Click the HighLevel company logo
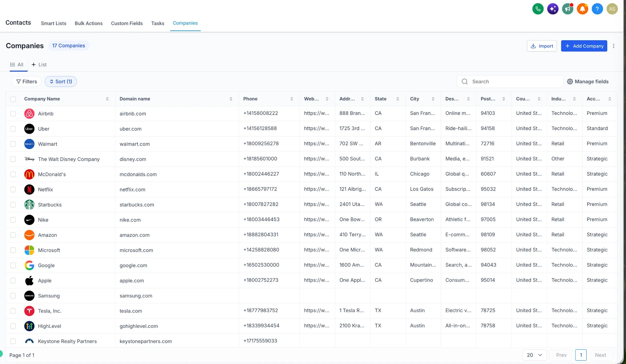Image resolution: width=626 pixels, height=364 pixels. (29, 326)
